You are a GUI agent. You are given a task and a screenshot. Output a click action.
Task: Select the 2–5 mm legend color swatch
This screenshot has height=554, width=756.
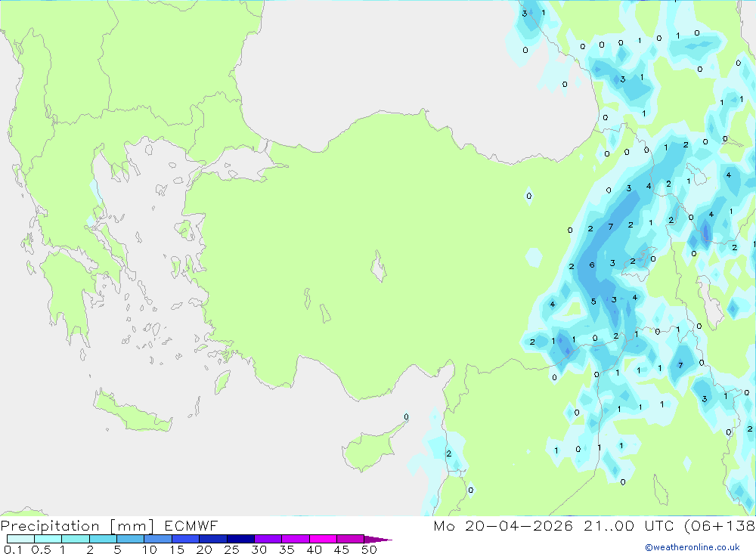103,539
